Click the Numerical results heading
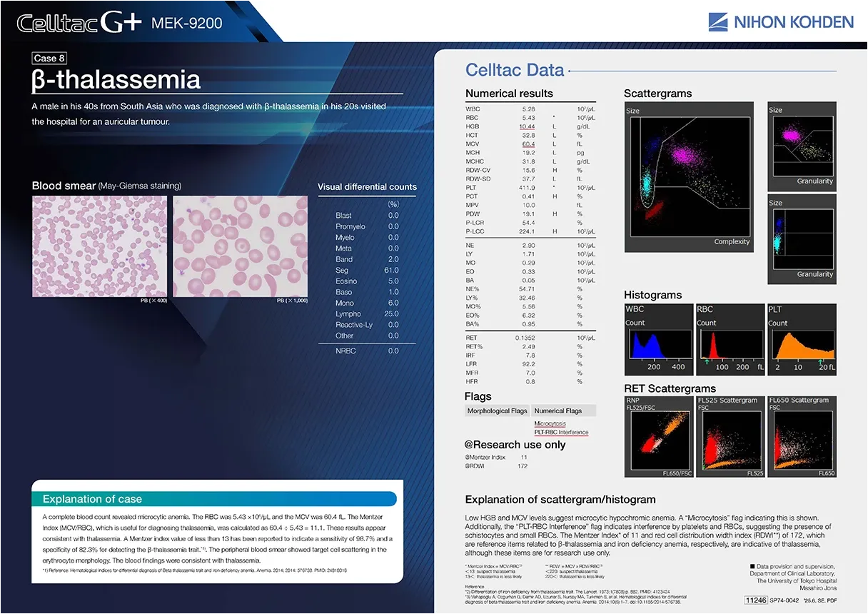Image resolution: width=868 pixels, height=614 pixels. click(509, 94)
